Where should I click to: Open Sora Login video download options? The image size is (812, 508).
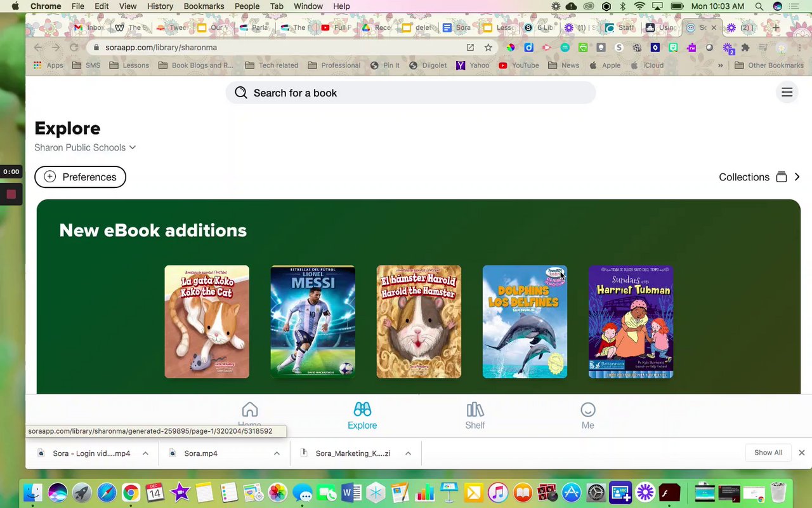145,453
